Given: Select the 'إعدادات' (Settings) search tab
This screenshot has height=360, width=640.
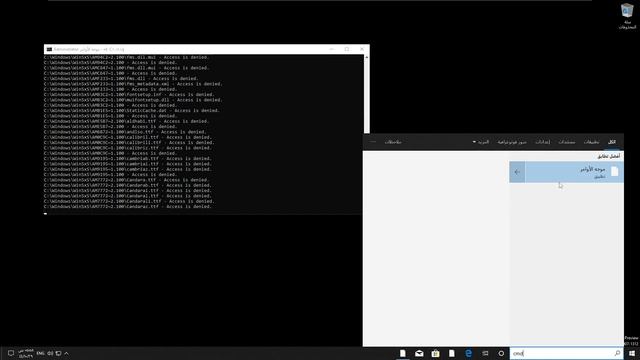Looking at the screenshot, I should click(x=543, y=142).
